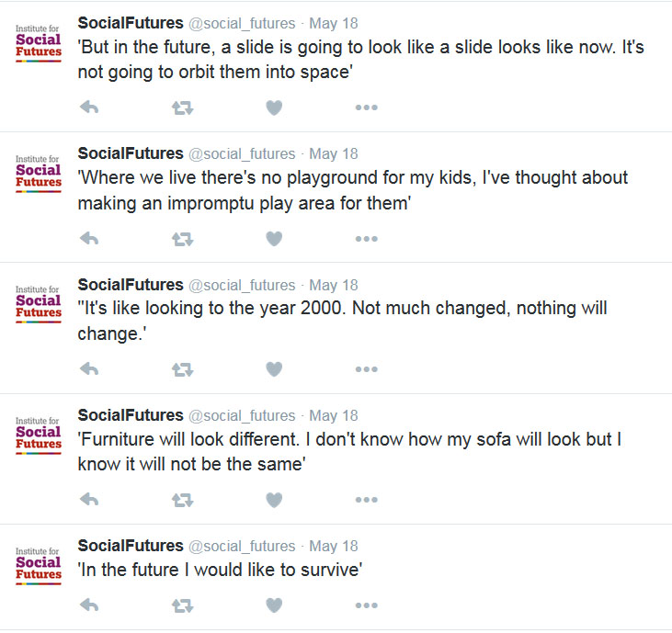Image resolution: width=672 pixels, height=633 pixels.
Task: Open May 18 timestamp on 'year 2000' tweet
Action: (334, 285)
